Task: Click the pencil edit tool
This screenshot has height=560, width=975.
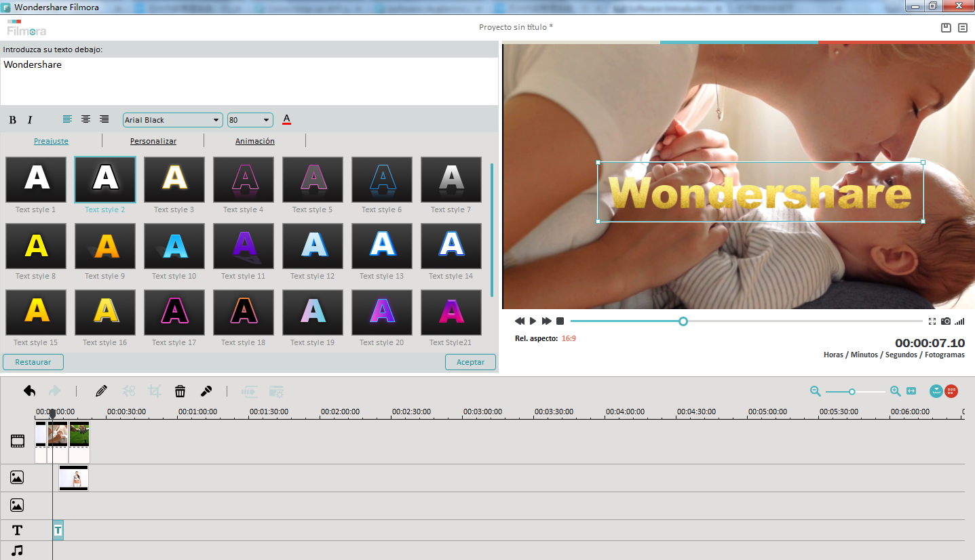Action: tap(101, 391)
